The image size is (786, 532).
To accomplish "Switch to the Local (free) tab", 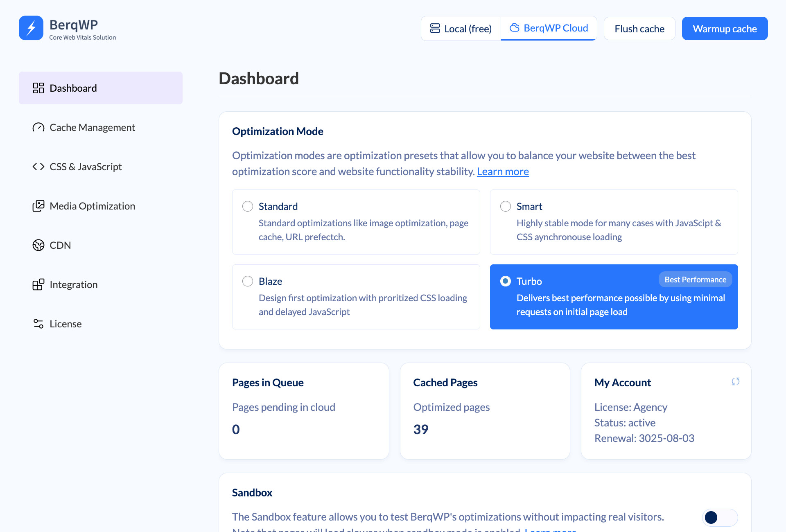I will 461,28.
